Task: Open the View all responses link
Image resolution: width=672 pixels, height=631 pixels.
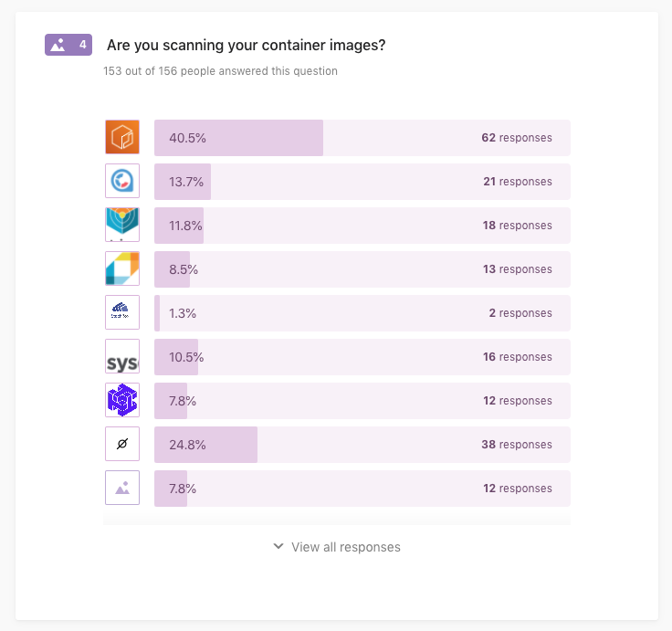Action: 346,547
